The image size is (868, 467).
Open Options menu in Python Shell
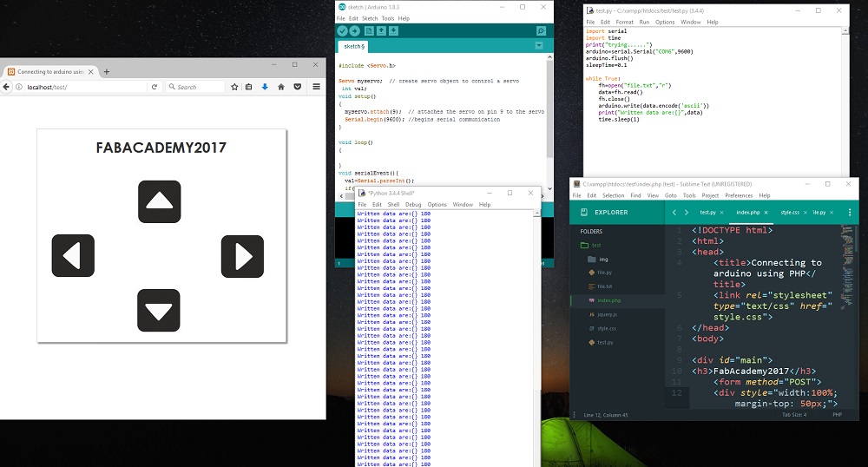437,205
